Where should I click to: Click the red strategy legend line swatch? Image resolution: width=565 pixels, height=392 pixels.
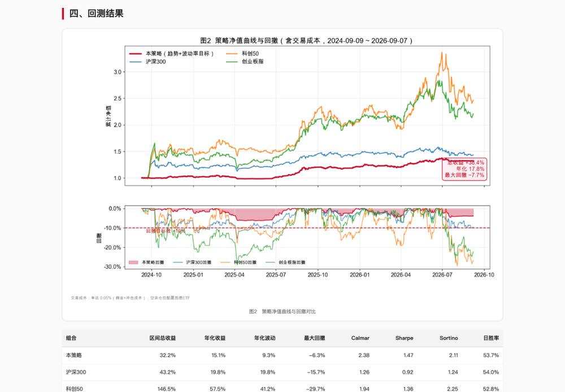pos(136,54)
